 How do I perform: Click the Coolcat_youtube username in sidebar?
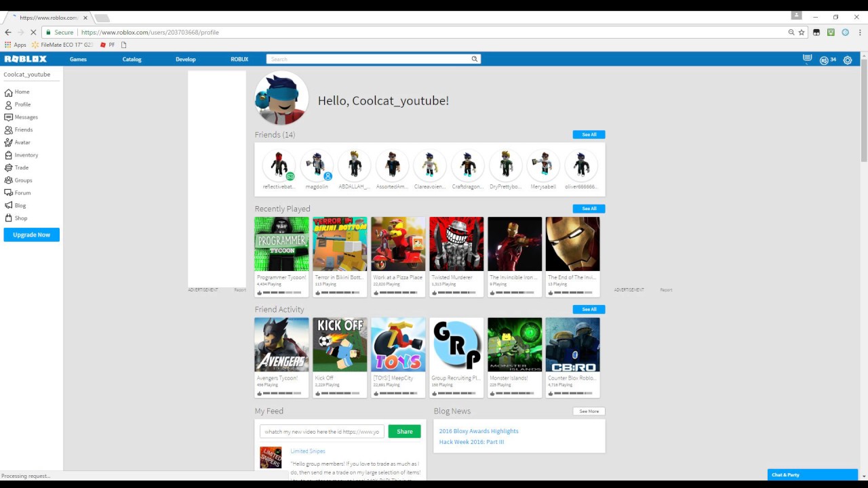[x=27, y=75]
